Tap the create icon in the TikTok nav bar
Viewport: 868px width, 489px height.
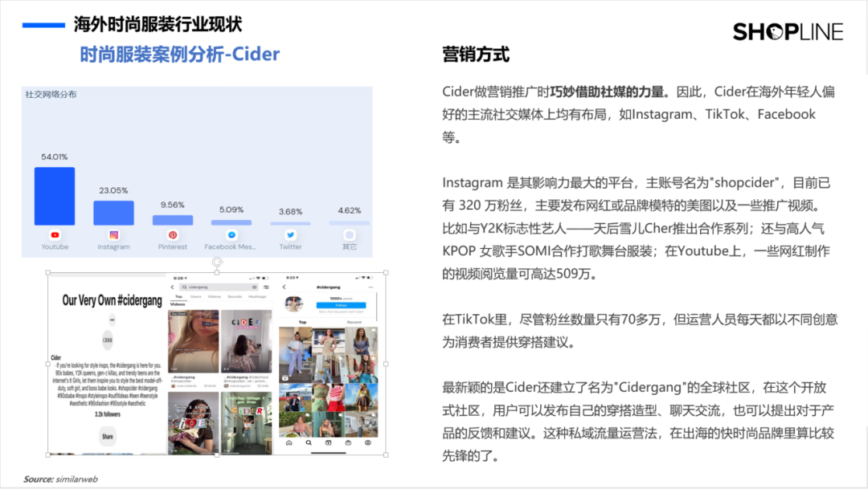327,442
